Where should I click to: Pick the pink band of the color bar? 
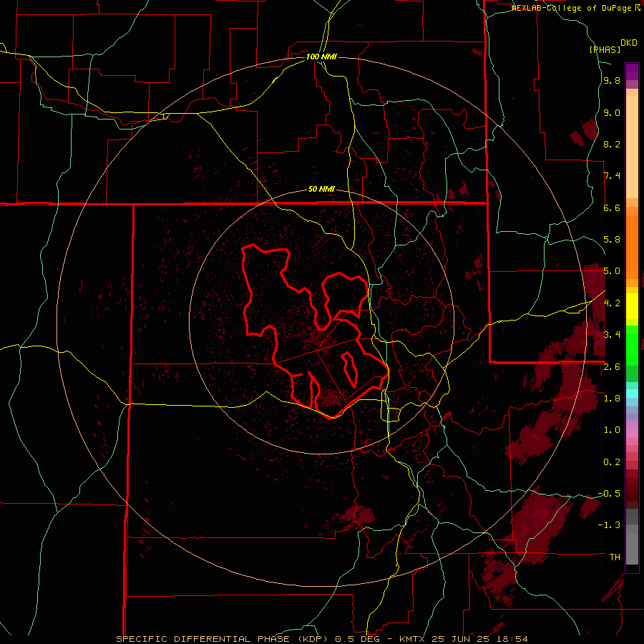pos(632,434)
